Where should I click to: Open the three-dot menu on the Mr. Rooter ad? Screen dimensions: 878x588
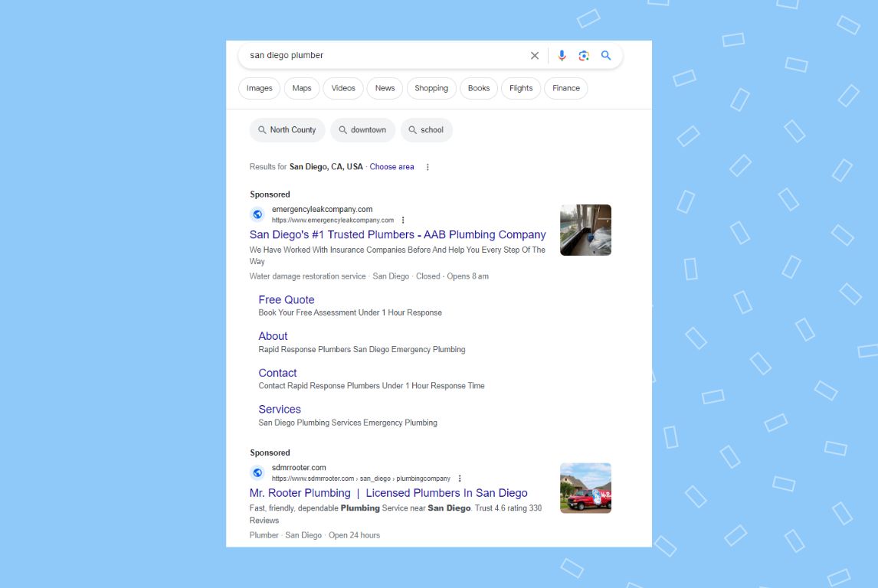(459, 477)
